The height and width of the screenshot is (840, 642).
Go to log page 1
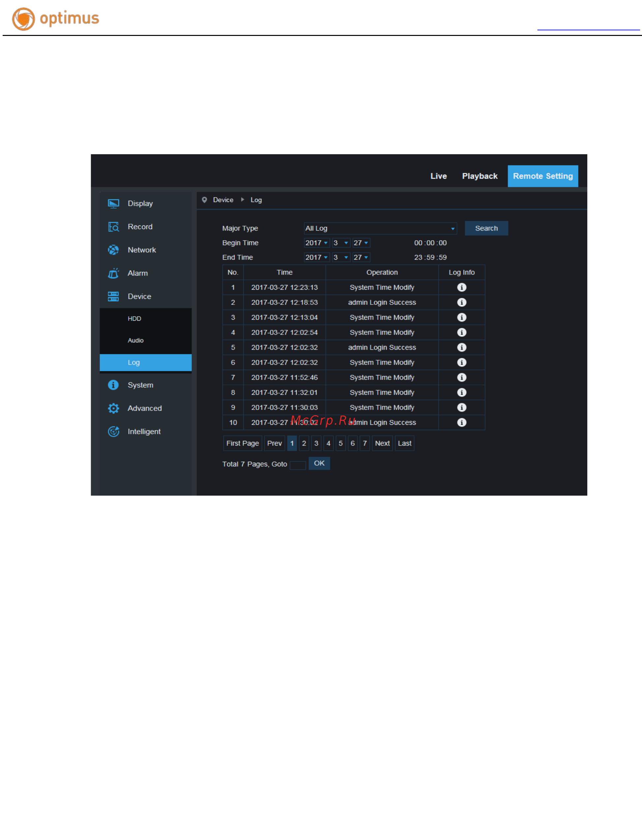point(292,443)
